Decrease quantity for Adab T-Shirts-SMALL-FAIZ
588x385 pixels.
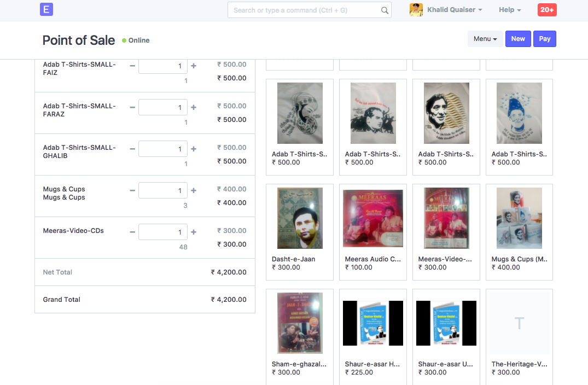[x=132, y=66]
